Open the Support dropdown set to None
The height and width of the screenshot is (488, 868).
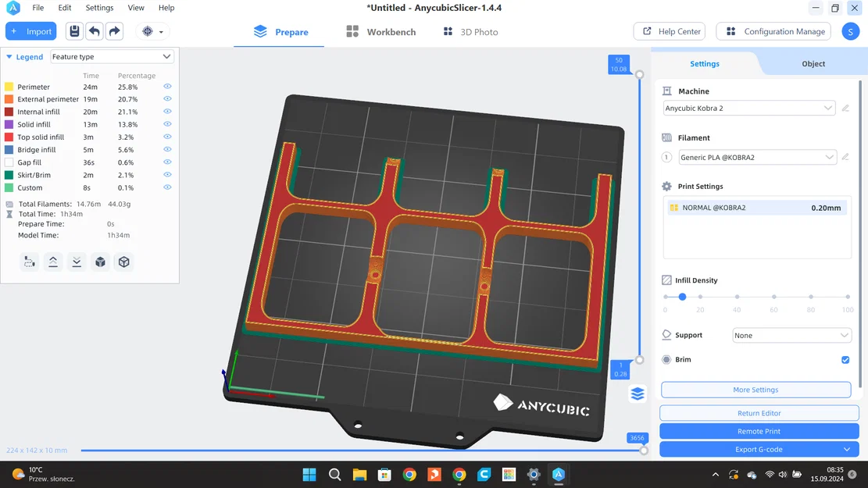coord(791,335)
